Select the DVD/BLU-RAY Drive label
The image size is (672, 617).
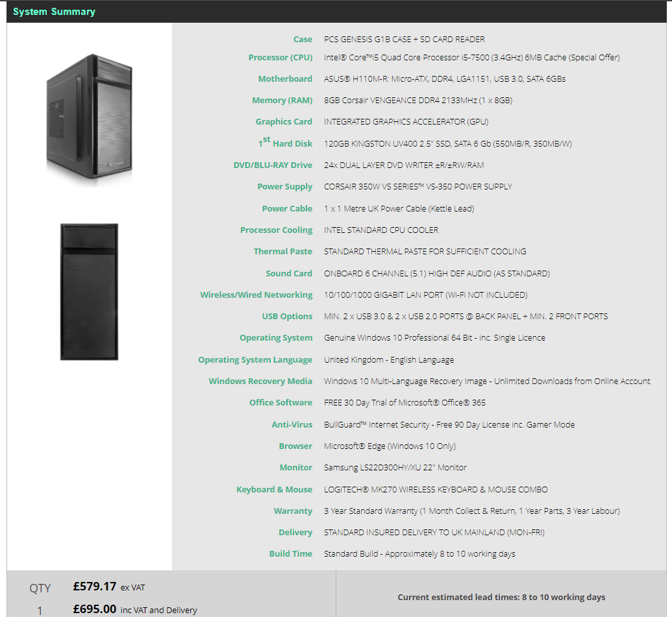[x=273, y=165]
